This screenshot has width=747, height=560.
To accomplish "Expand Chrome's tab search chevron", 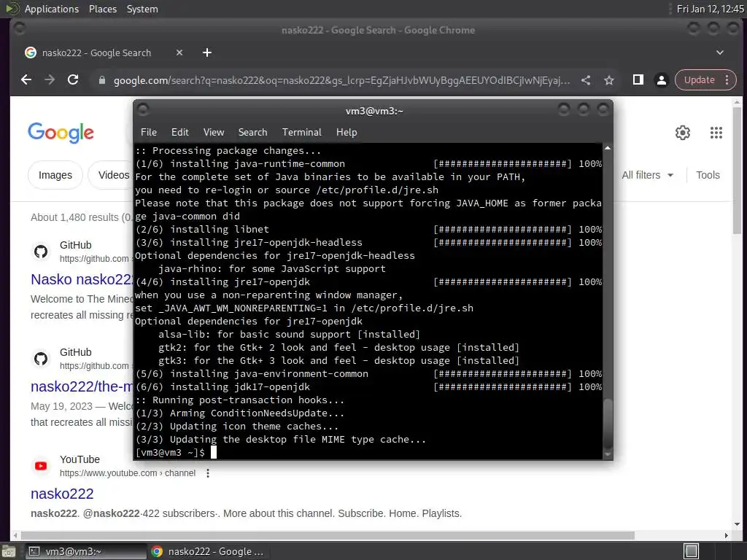I will coord(720,52).
